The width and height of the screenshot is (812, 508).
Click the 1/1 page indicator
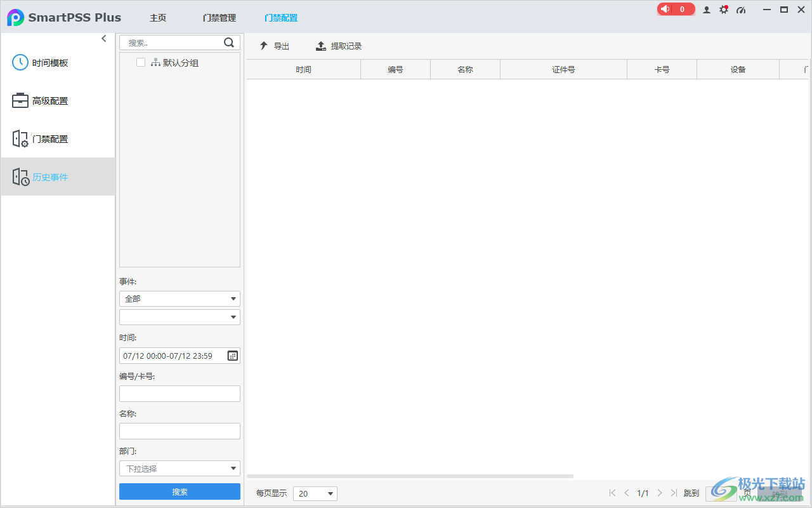pyautogui.click(x=643, y=493)
